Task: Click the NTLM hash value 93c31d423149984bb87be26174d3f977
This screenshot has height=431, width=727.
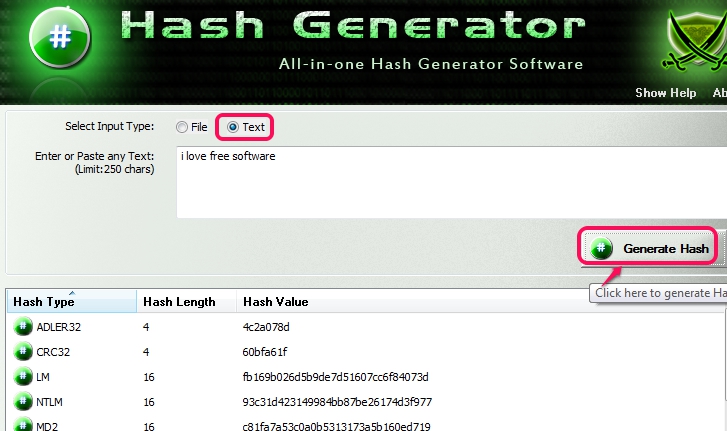Action: pyautogui.click(x=337, y=402)
